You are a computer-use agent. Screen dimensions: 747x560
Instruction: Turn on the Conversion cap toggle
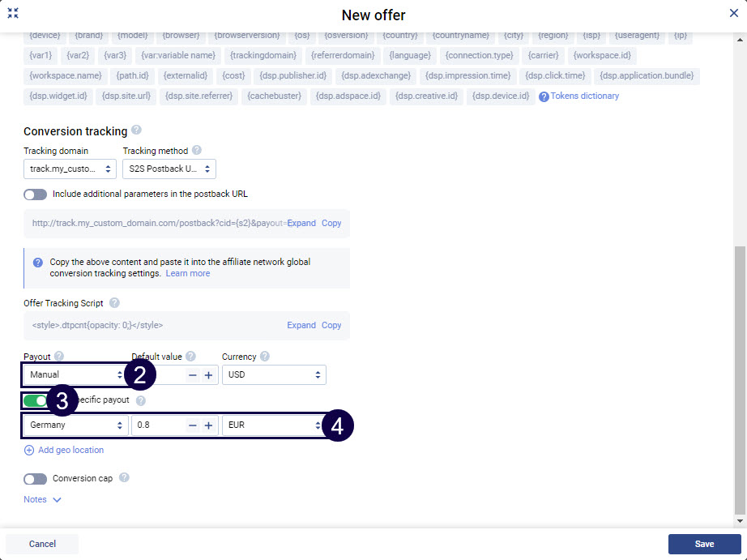click(36, 479)
